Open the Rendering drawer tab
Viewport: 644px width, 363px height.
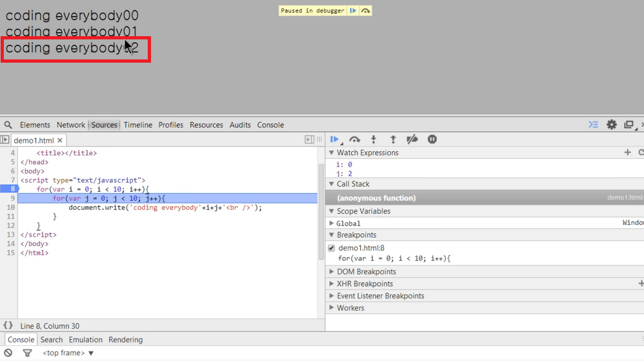click(x=126, y=340)
